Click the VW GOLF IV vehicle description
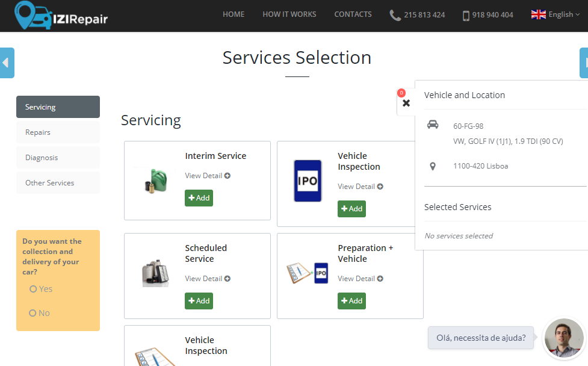The width and height of the screenshot is (588, 366). [508, 141]
